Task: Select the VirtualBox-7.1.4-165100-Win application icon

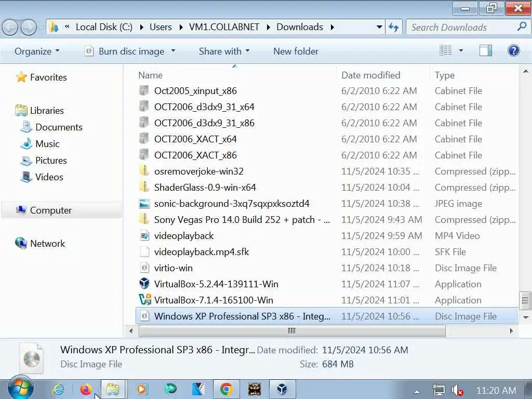Action: [x=144, y=300]
